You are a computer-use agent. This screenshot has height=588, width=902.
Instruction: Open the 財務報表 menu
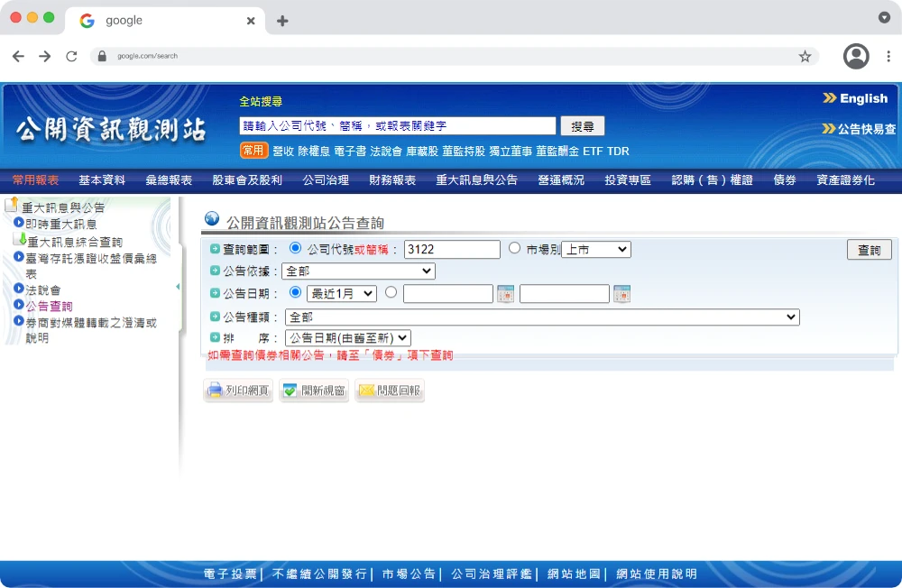click(392, 180)
